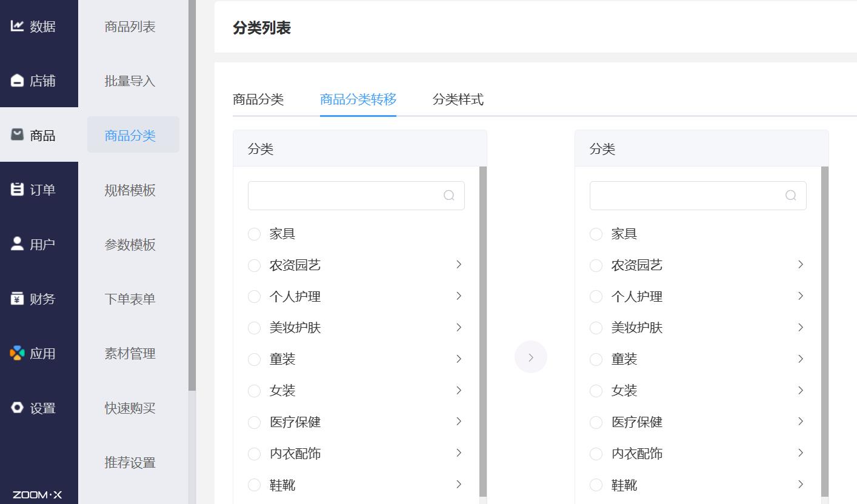Viewport: 857px width, 504px height.
Task: Select 医疗保健 radio in right panel
Action: click(x=596, y=422)
